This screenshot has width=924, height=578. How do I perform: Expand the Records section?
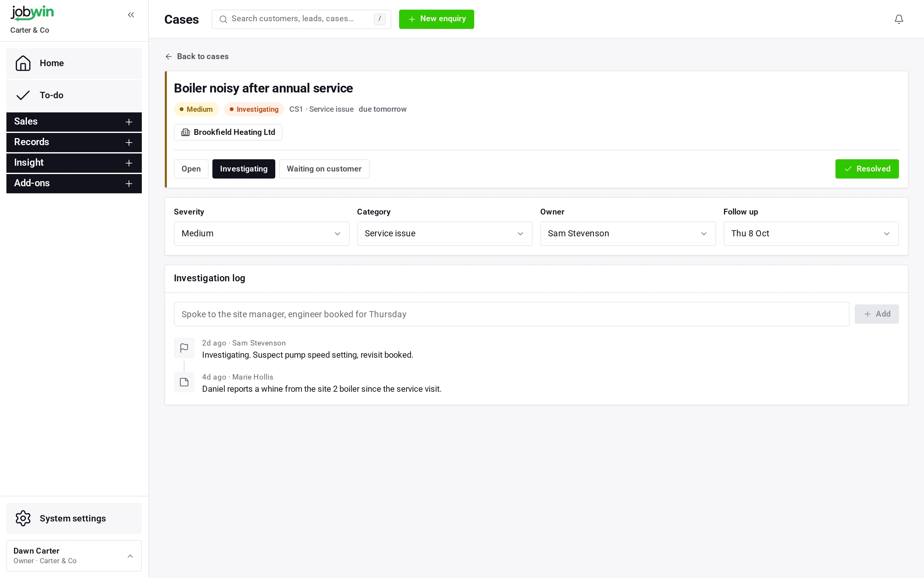pyautogui.click(x=74, y=142)
